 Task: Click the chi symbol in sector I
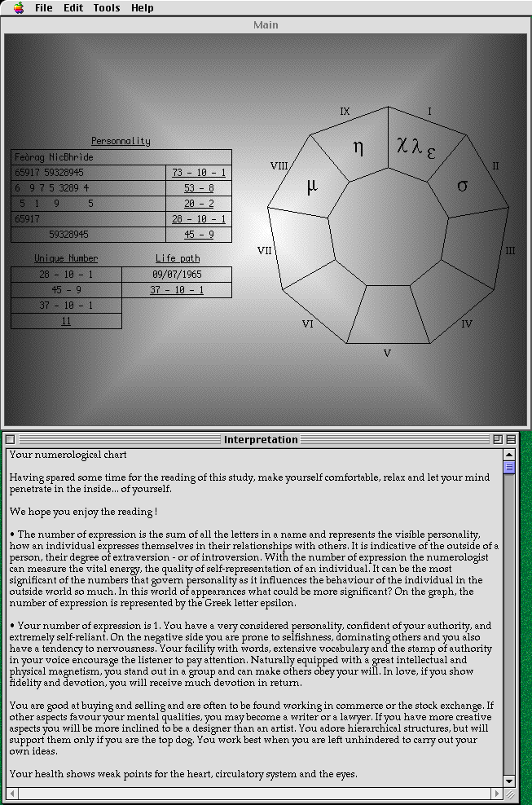tap(402, 145)
